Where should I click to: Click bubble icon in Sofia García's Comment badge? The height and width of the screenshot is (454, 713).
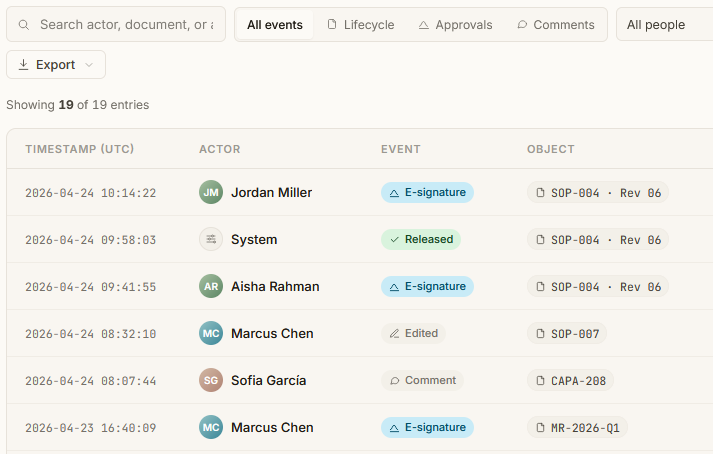click(x=394, y=381)
